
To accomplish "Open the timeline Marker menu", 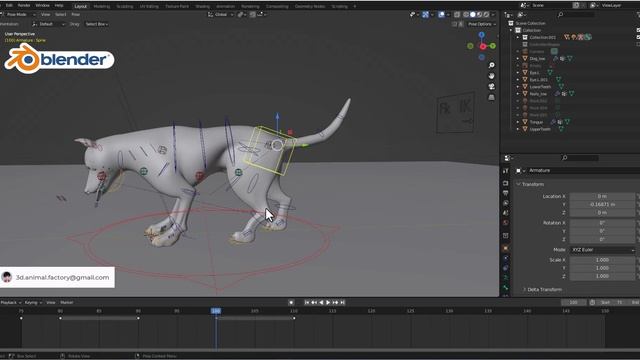I will (67, 302).
